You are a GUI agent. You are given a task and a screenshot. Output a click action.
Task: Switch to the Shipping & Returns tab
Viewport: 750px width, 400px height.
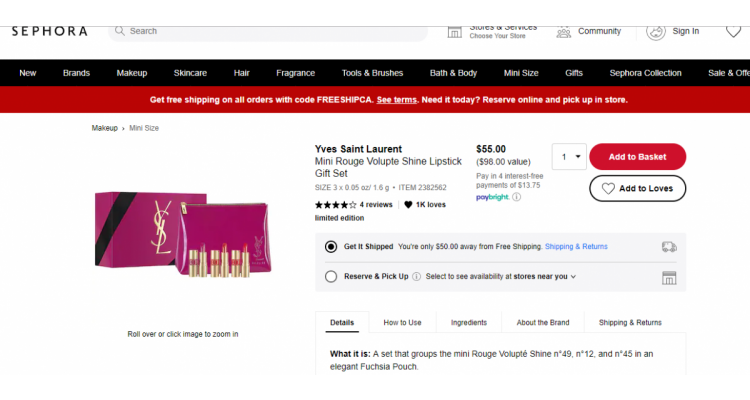(x=630, y=322)
